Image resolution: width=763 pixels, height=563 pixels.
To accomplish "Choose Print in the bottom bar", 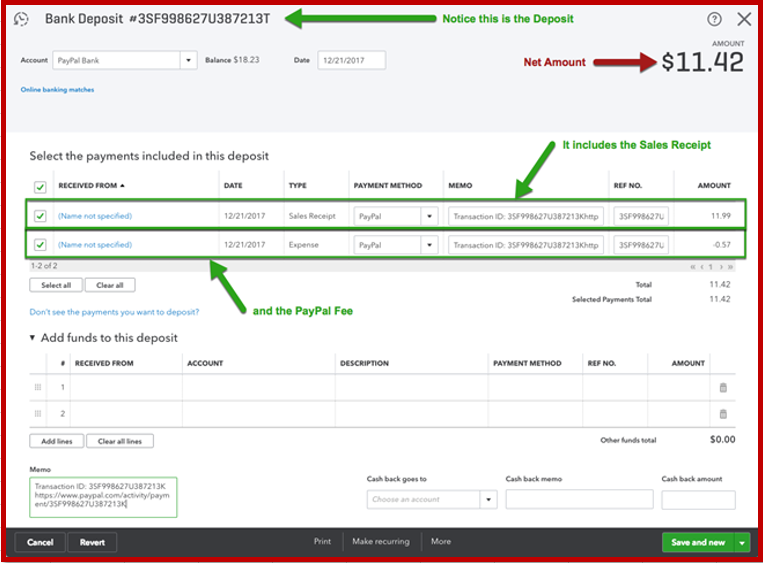I will pos(322,542).
